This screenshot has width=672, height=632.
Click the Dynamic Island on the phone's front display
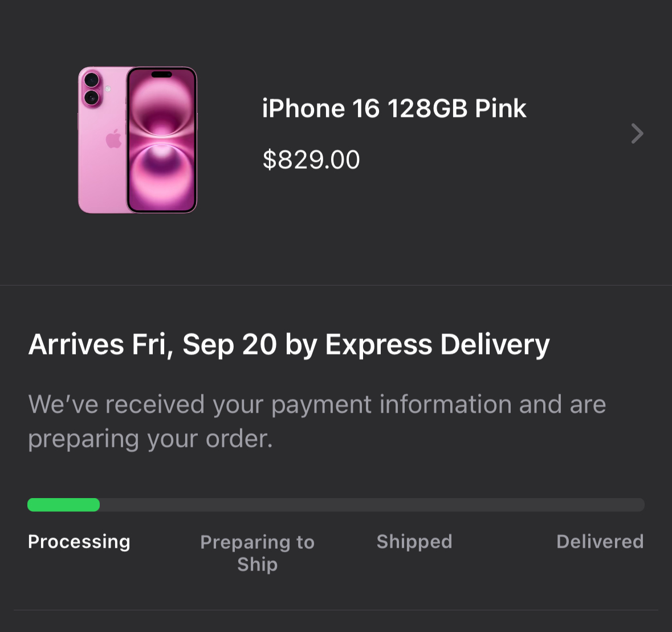tap(161, 75)
